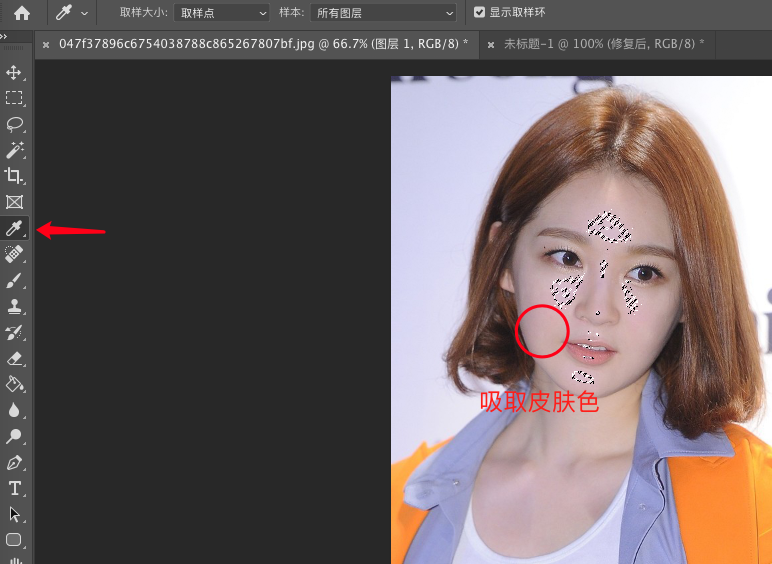Toggle the 显示取样环 checkbox
Image resolution: width=772 pixels, height=564 pixels.
[480, 13]
